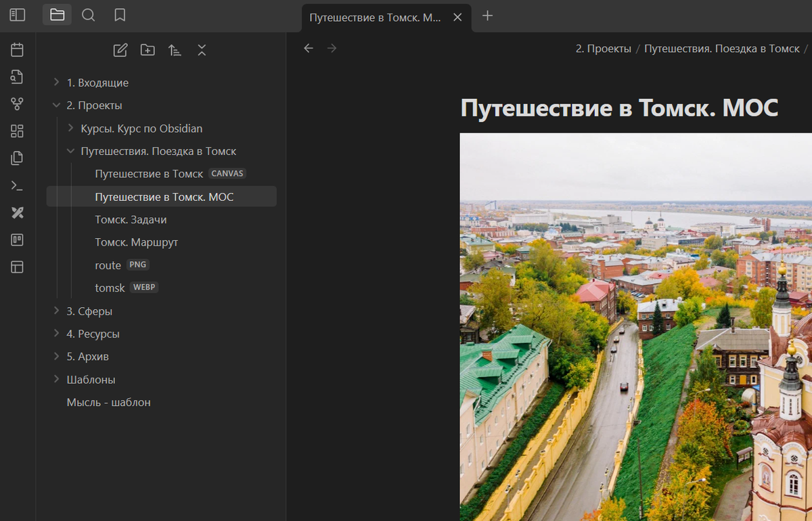
Task: Change sort order of the file list
Action: 175,49
